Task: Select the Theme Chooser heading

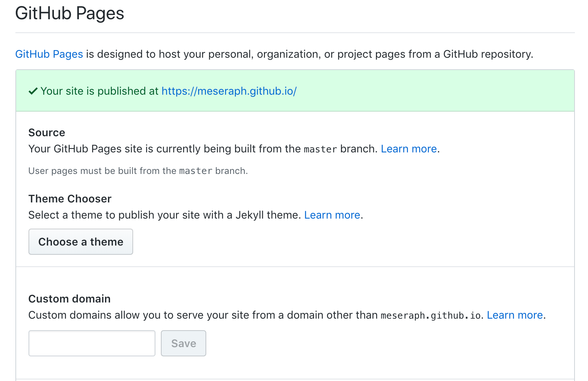Action: 70,199
